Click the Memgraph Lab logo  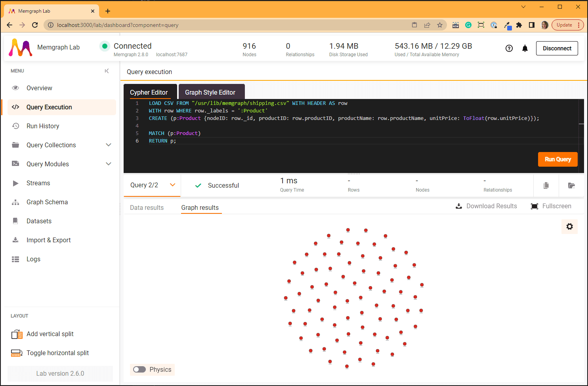coord(20,47)
